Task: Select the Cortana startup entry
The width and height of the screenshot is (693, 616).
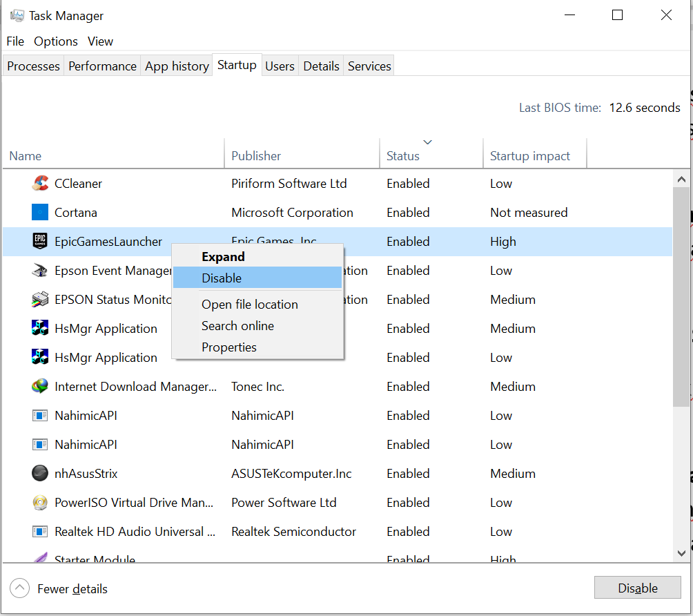Action: [75, 212]
